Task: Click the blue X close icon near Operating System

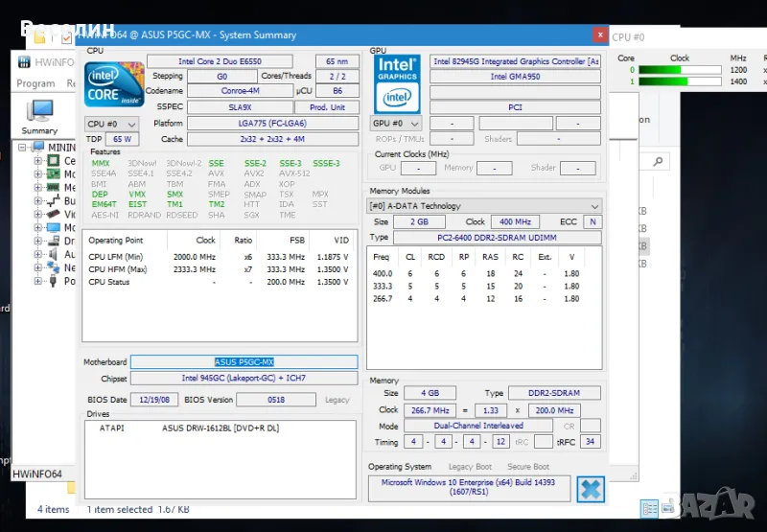Action: [x=591, y=489]
